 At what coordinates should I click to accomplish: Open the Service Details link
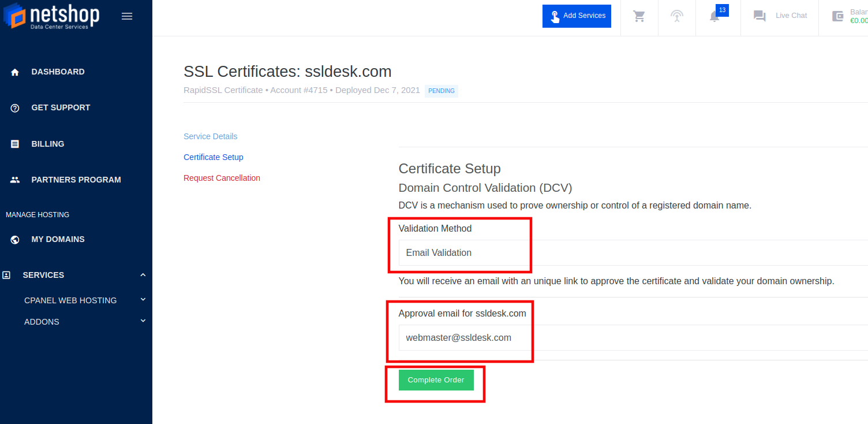[x=211, y=136]
